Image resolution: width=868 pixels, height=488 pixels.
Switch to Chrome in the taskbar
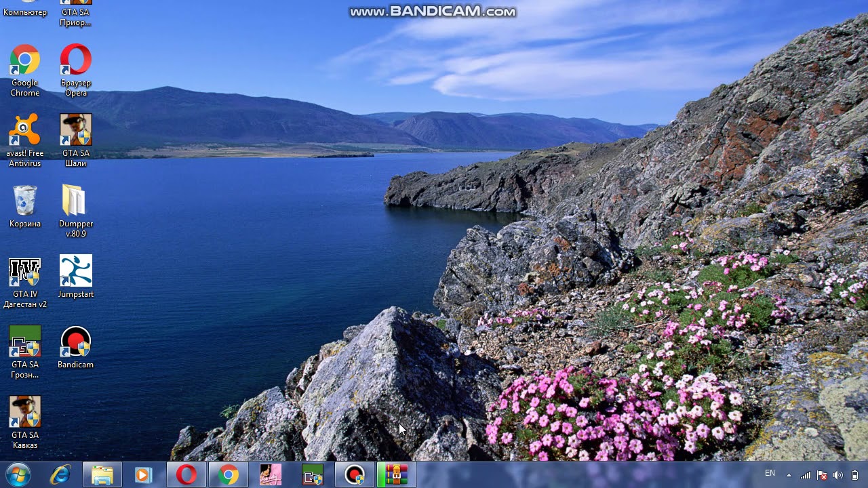[229, 475]
